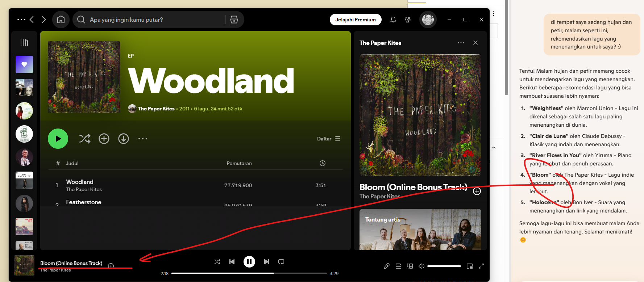The image size is (644, 282).
Task: Show lyrics using the microphone icon
Action: pyautogui.click(x=387, y=266)
